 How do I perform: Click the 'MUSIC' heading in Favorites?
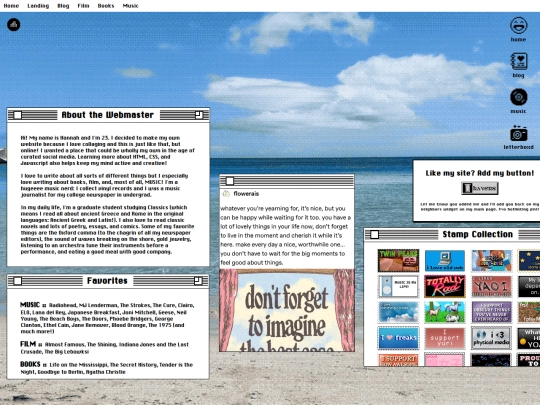30,305
